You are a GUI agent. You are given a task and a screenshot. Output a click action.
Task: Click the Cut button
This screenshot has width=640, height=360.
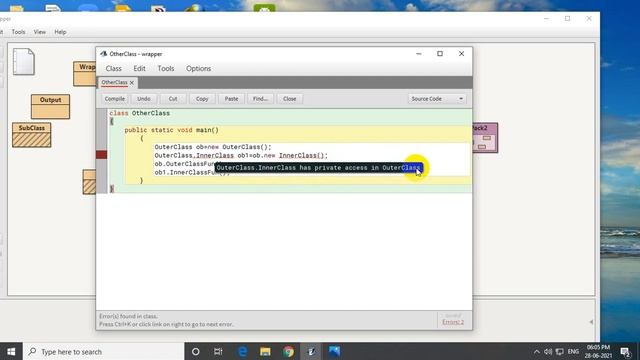(x=173, y=99)
